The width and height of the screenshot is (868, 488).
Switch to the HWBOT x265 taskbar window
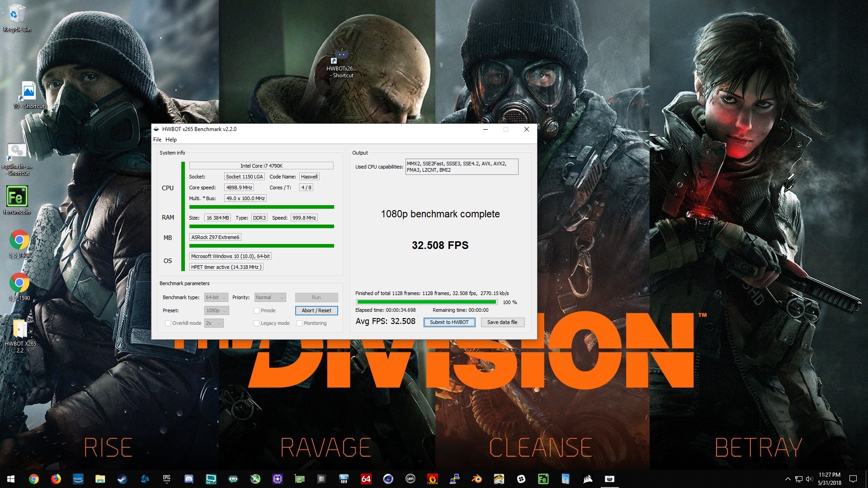(x=609, y=479)
